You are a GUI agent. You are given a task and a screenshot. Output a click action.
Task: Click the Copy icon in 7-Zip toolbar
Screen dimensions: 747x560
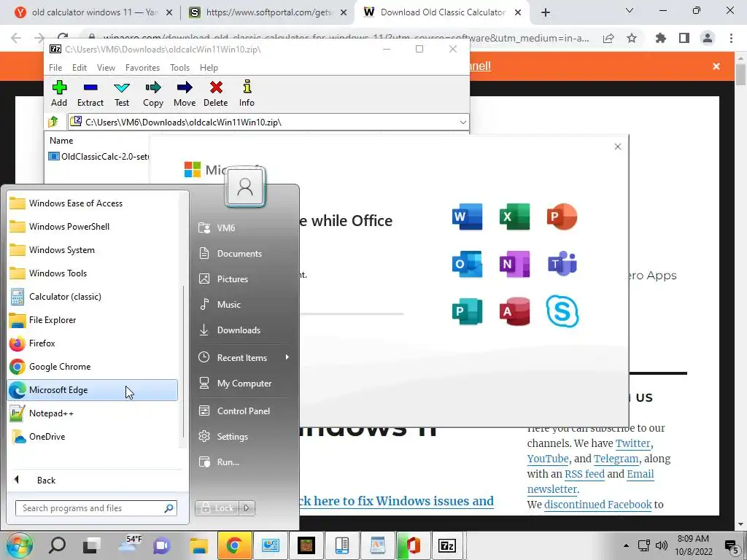pos(153,94)
